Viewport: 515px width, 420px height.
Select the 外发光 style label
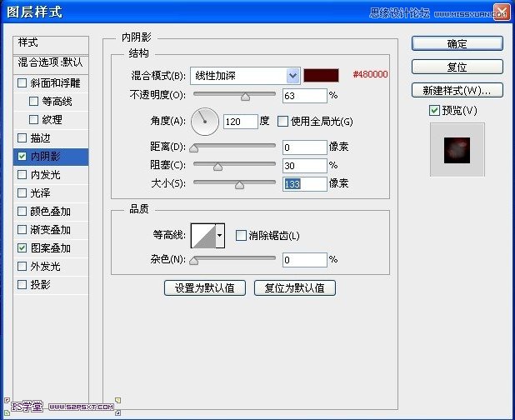point(45,266)
